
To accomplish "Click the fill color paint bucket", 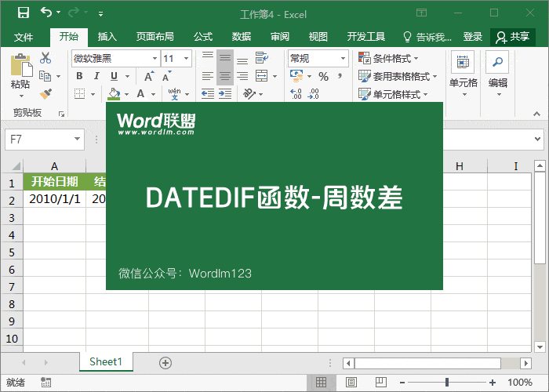I will point(114,93).
